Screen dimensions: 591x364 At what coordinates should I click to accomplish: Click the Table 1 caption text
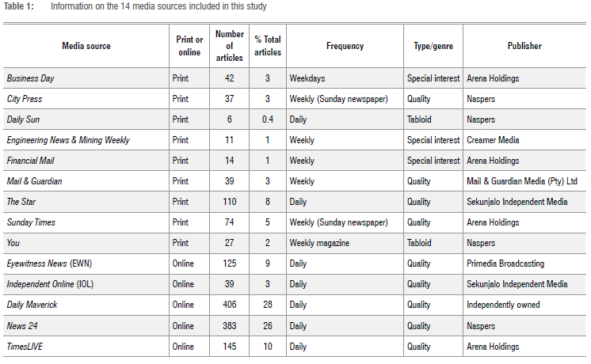[x=158, y=7]
